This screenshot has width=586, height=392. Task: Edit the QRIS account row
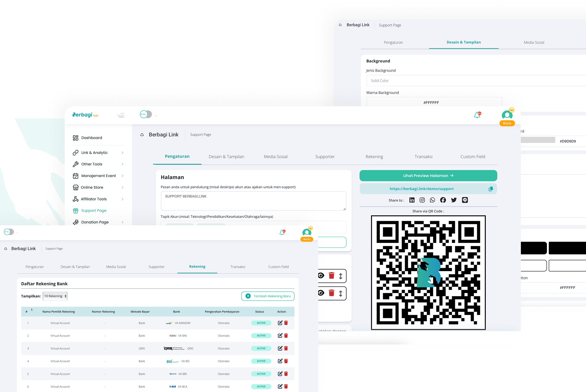click(x=280, y=348)
